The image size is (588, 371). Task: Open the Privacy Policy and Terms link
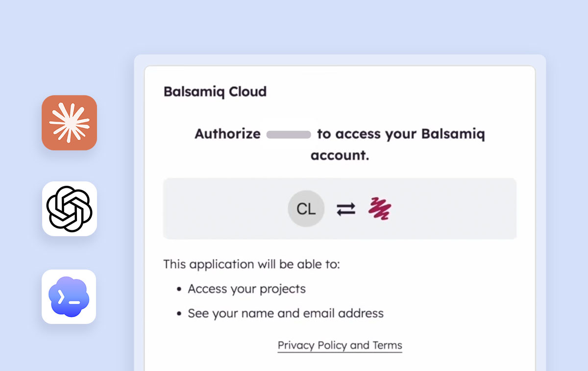tap(340, 345)
